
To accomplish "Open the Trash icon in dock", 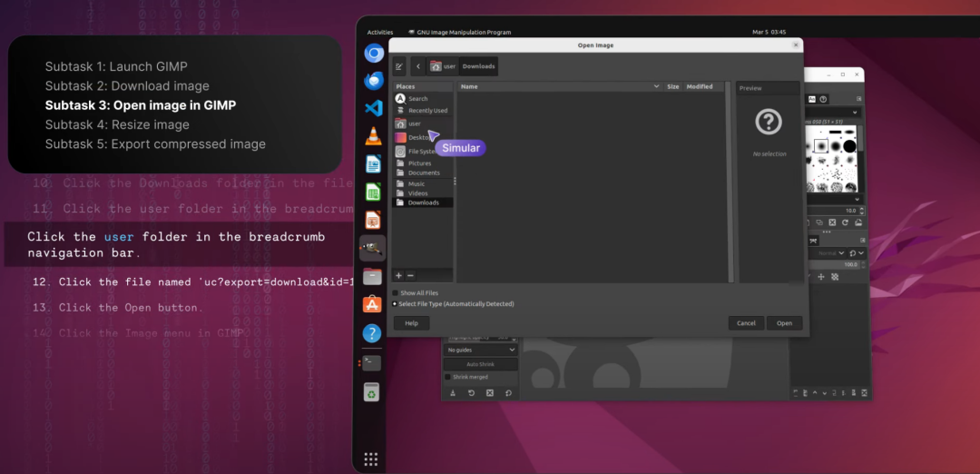I will [373, 392].
